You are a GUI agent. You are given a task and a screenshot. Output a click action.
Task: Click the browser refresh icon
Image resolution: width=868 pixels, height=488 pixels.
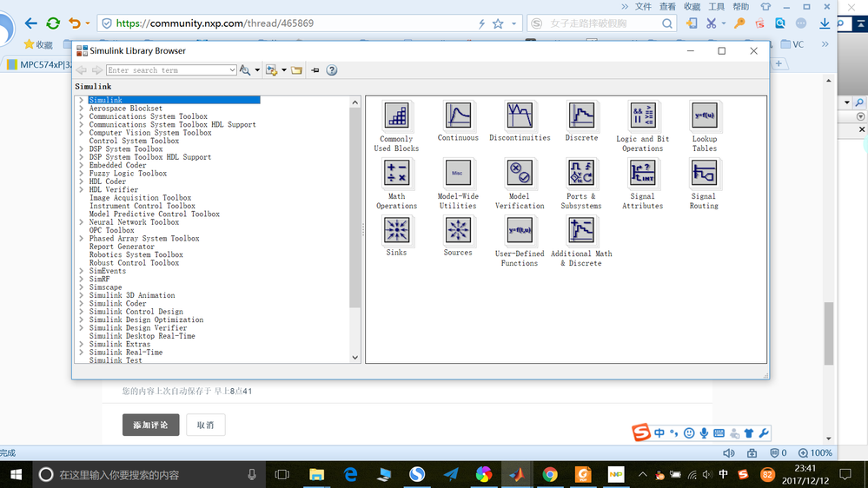[x=53, y=23]
